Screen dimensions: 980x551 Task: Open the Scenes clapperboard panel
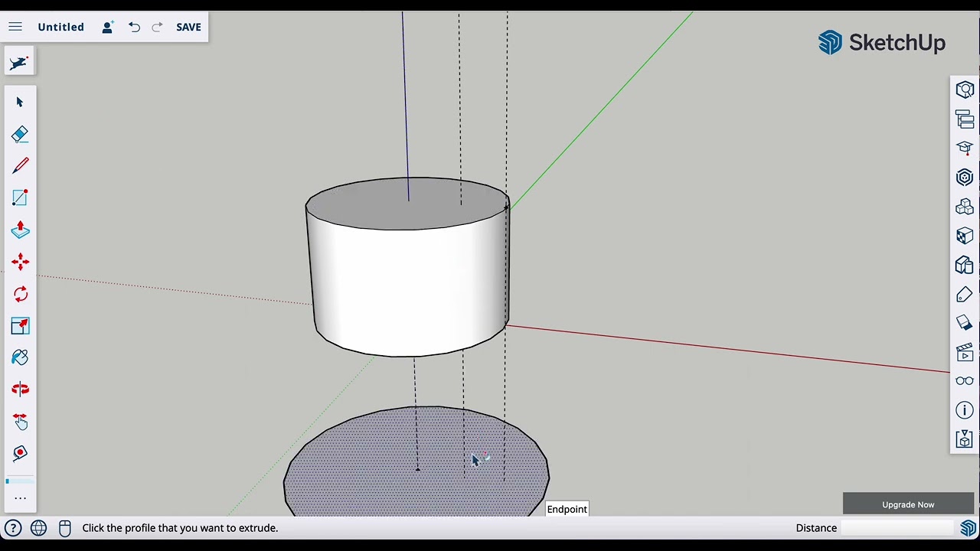965,353
